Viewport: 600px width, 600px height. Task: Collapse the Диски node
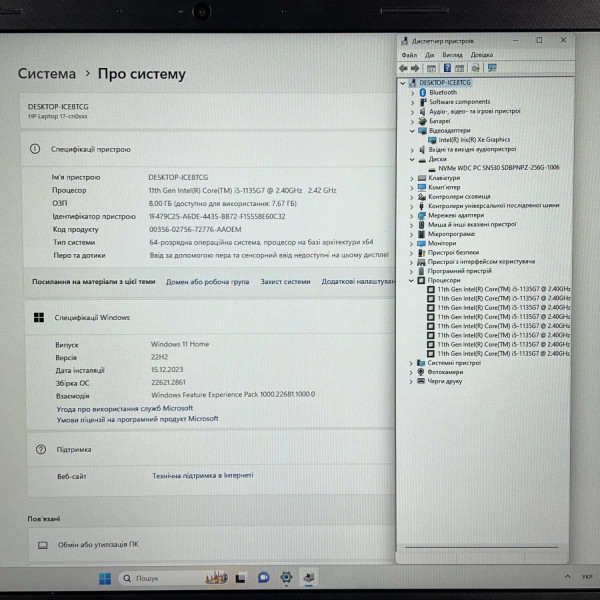click(x=412, y=159)
